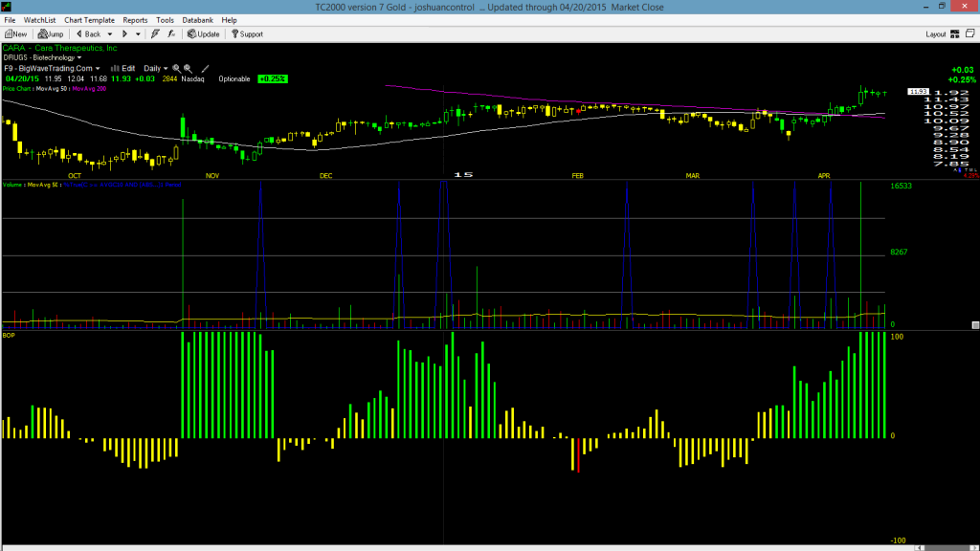Click the 04/20/15 date readout
This screenshot has height=551, width=980.
click(x=23, y=79)
